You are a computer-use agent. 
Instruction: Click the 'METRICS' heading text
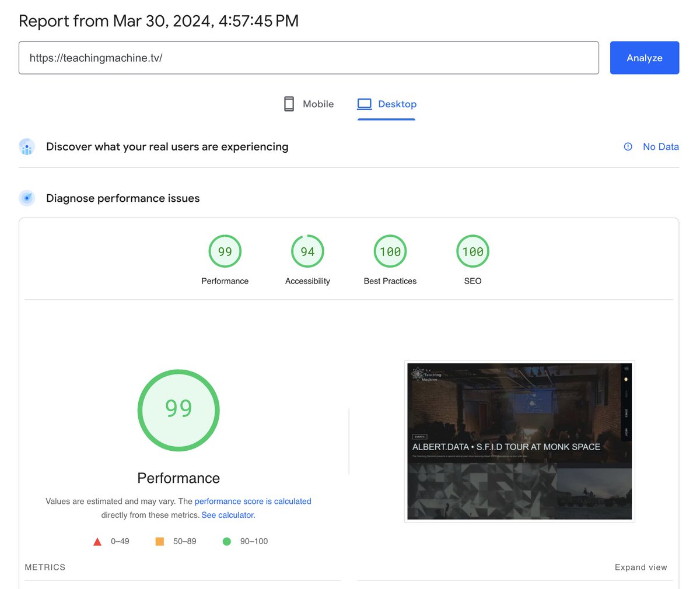(x=45, y=567)
